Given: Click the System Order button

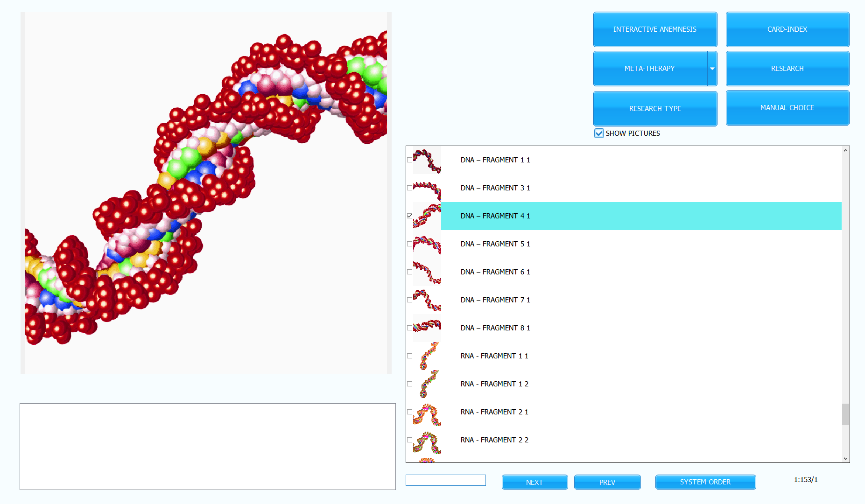Looking at the screenshot, I should click(705, 482).
